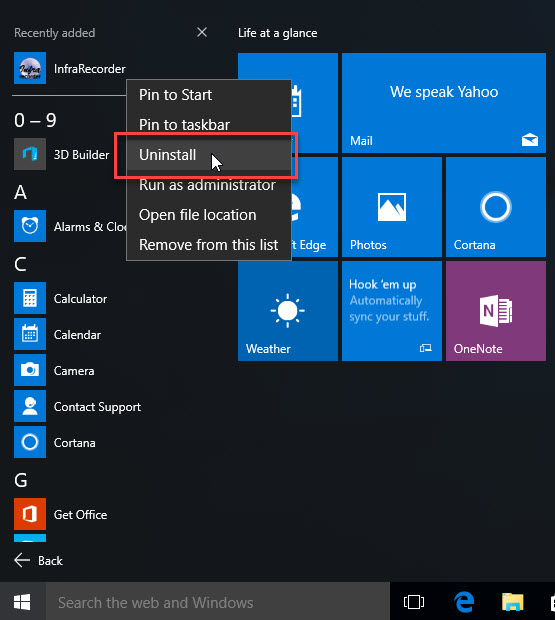Click the Search the web and Windows box
This screenshot has width=555, height=620.
pos(217,602)
